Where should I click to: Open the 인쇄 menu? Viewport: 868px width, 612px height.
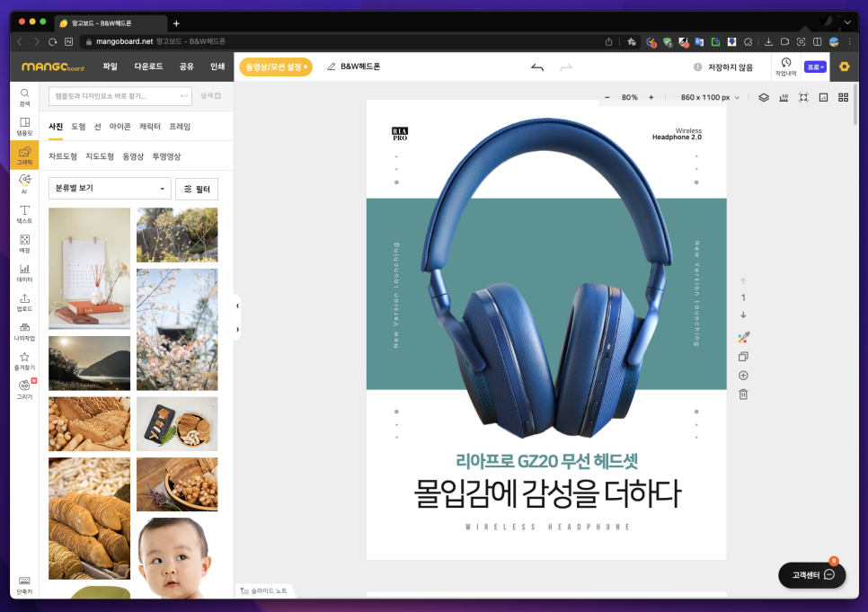point(217,67)
